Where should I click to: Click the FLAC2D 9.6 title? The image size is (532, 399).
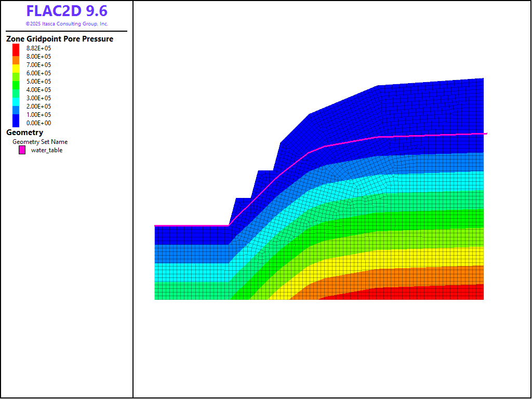click(x=66, y=11)
